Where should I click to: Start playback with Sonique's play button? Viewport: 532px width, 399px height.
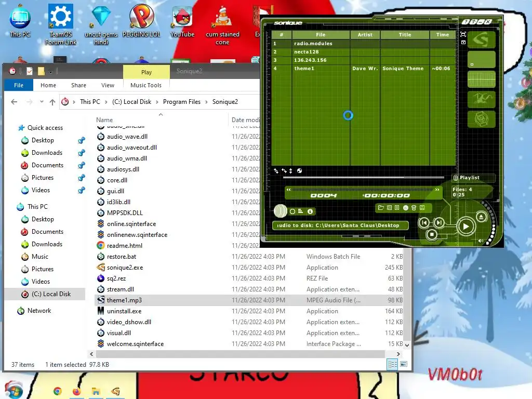(x=466, y=227)
